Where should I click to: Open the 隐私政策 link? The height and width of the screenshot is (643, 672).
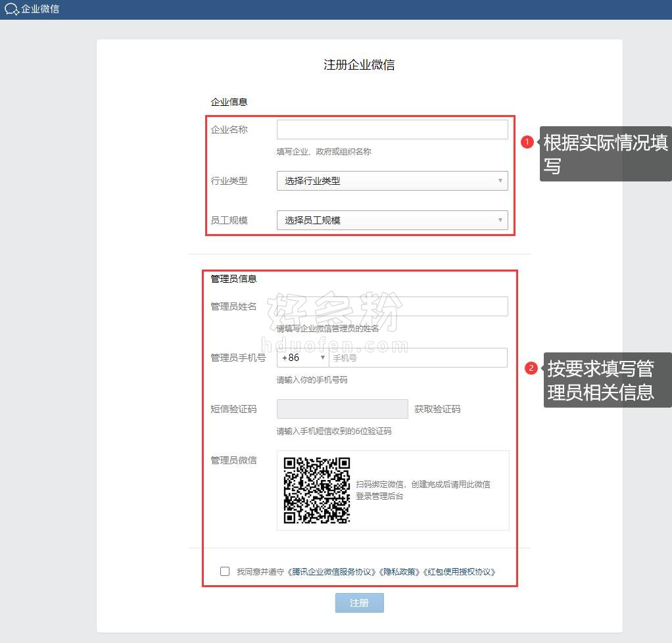tap(399, 572)
